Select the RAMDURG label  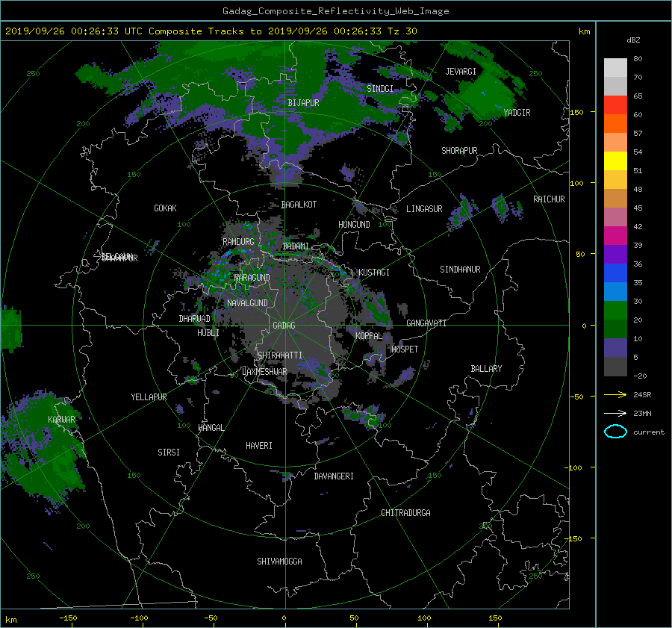click(238, 242)
